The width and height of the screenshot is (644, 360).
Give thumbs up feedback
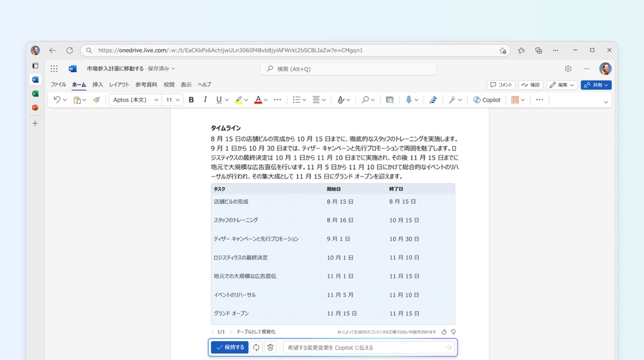pos(444,332)
